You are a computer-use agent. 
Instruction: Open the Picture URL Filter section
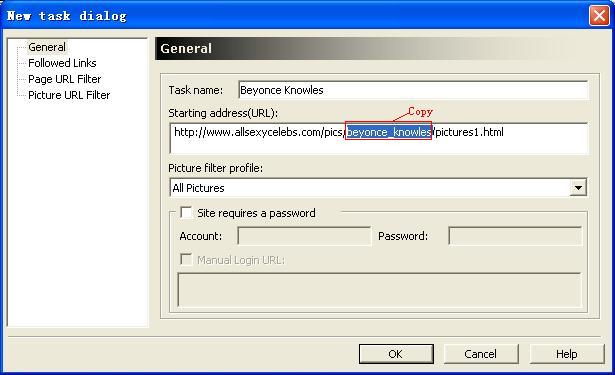pyautogui.click(x=69, y=95)
